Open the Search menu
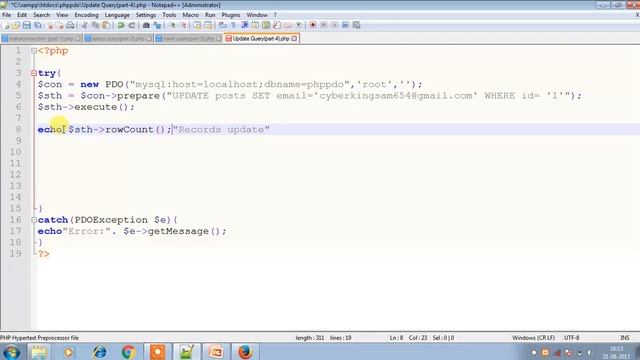The height and width of the screenshot is (360, 640). tap(41, 15)
